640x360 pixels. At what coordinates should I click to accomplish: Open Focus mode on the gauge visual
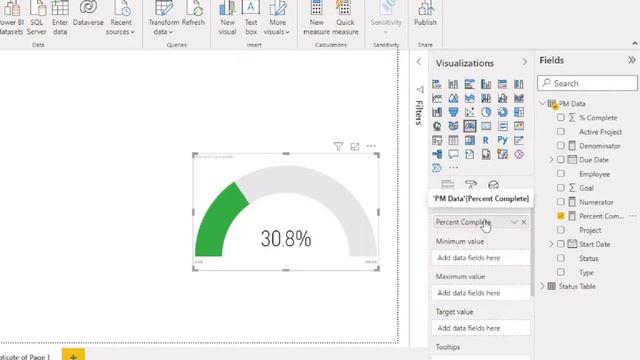(355, 146)
